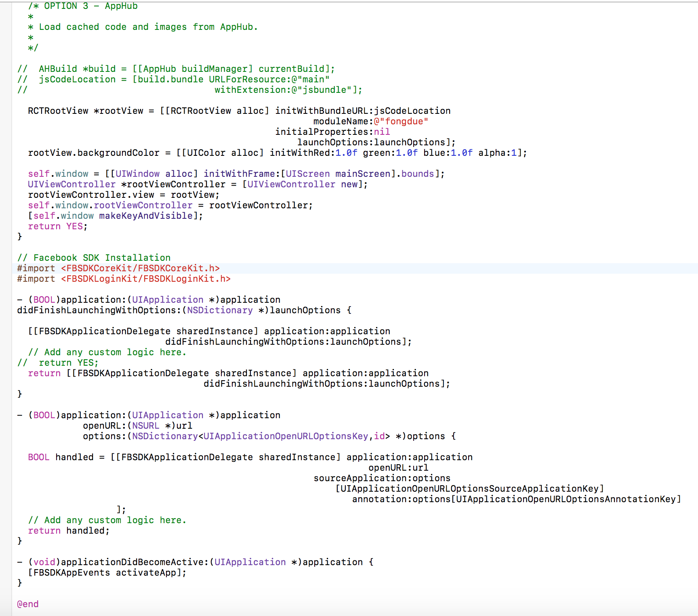The image size is (698, 616).
Task: Click the "self.window.rootViewController = rootViewController;" line
Action: coord(170,205)
